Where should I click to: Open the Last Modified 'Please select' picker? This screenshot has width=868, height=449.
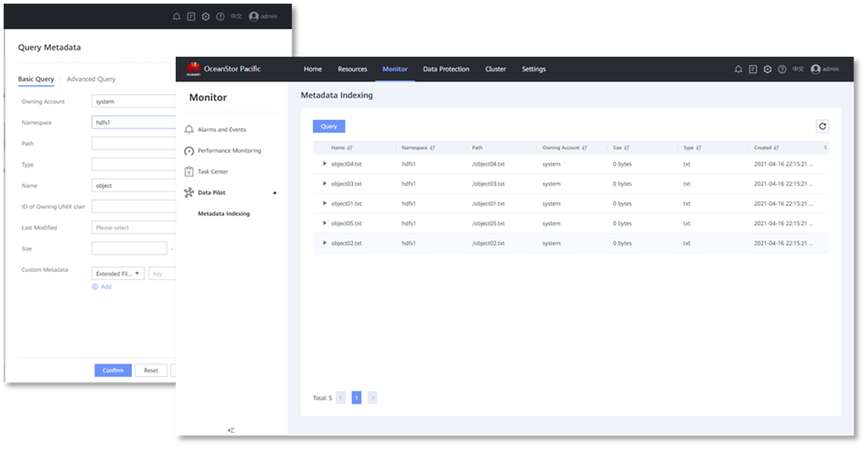coord(134,227)
